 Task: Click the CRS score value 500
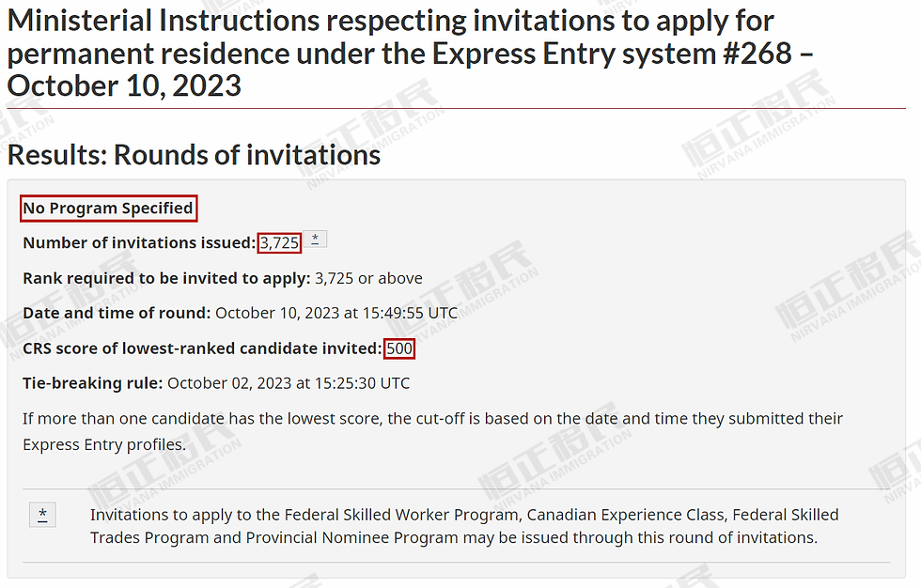pyautogui.click(x=399, y=348)
